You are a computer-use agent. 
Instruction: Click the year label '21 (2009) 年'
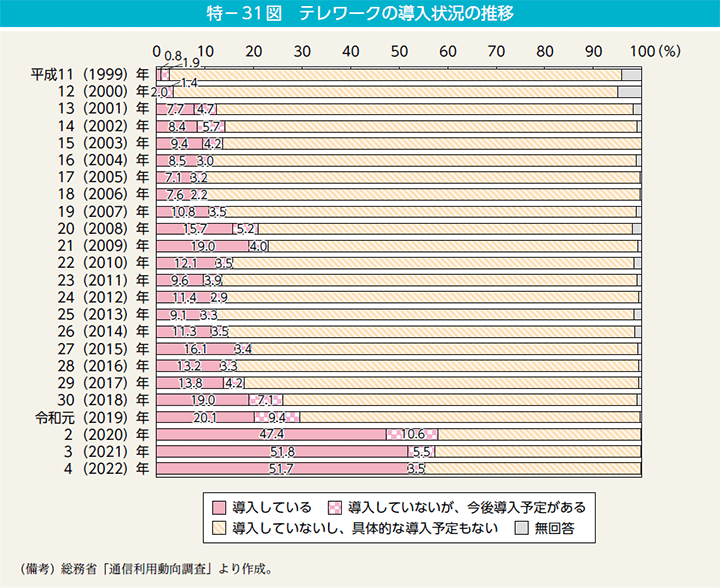103,246
